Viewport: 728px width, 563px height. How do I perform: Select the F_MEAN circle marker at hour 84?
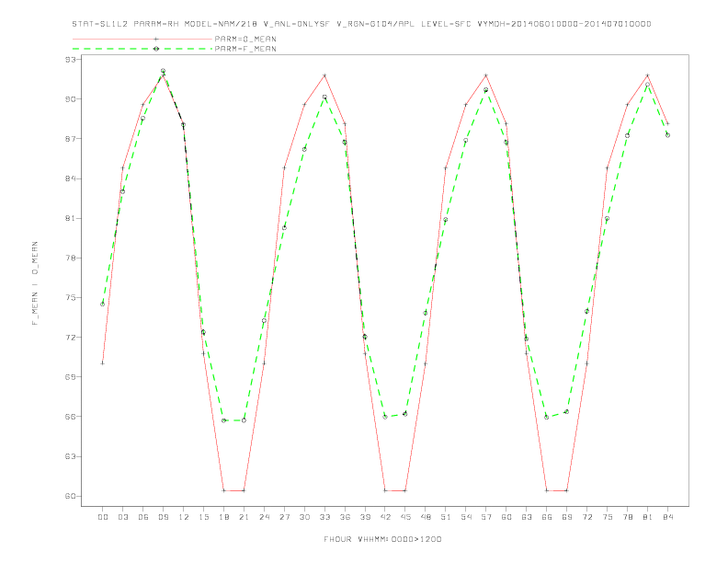click(x=667, y=135)
